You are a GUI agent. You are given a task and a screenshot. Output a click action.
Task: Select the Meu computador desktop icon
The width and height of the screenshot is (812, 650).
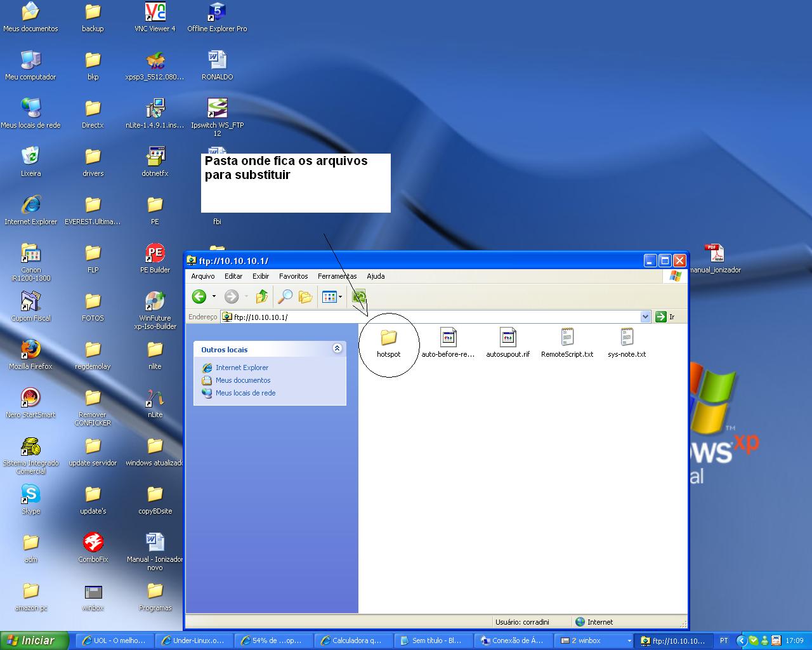[30, 65]
